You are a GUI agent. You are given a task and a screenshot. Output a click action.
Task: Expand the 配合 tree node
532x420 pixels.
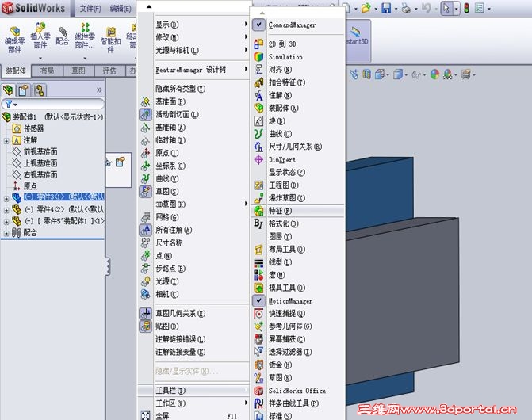[x=6, y=233]
